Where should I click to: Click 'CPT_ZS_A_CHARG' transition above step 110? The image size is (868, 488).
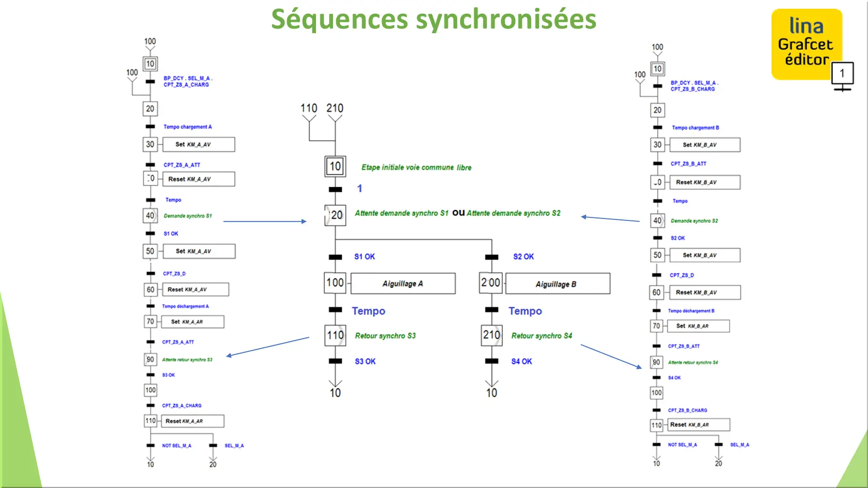coord(182,406)
